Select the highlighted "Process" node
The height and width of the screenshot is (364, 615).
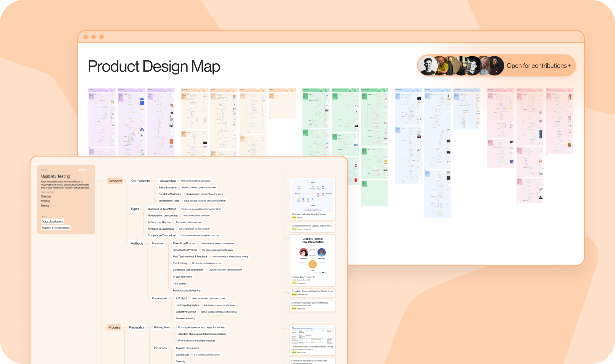pos(114,327)
